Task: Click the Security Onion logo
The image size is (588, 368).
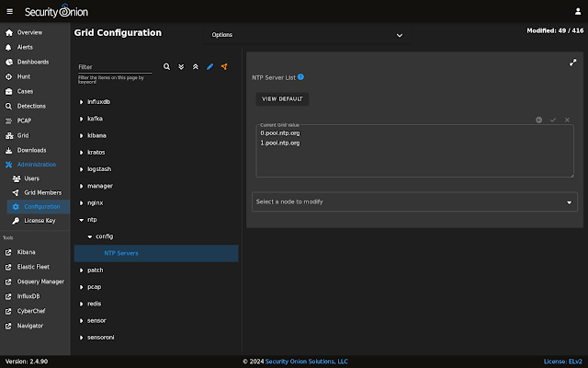Action: click(56, 11)
